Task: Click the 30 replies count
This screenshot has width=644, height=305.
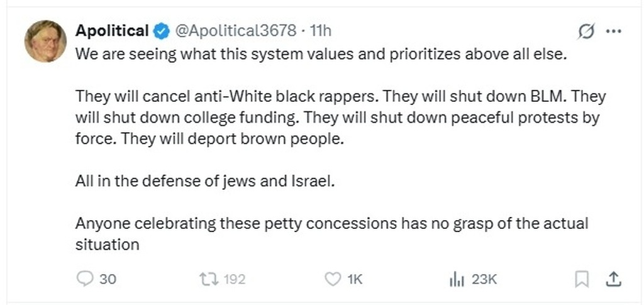Action: tap(108, 279)
